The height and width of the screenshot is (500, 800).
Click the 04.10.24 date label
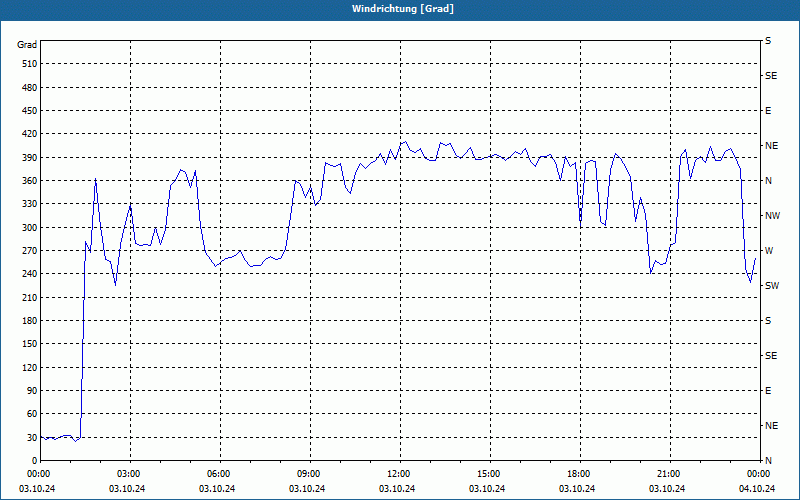click(757, 489)
